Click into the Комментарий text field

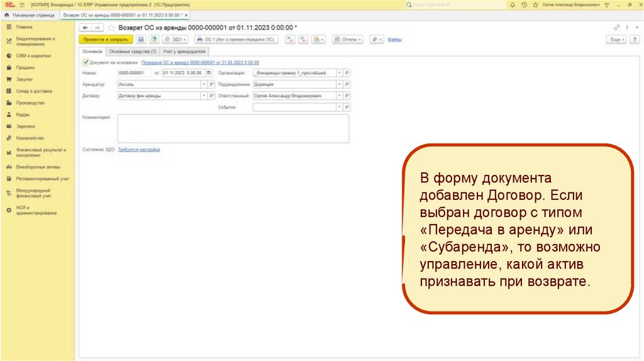(233, 128)
